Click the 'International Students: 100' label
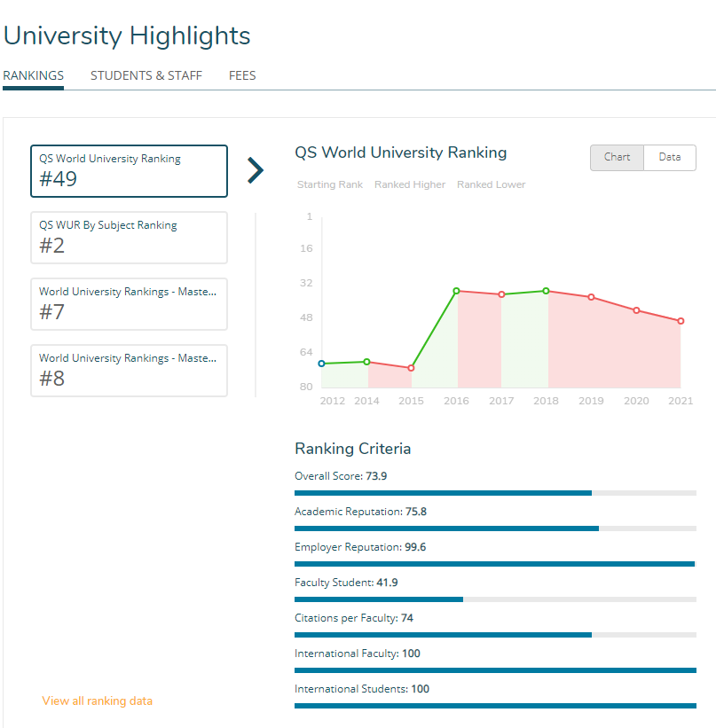 362,689
